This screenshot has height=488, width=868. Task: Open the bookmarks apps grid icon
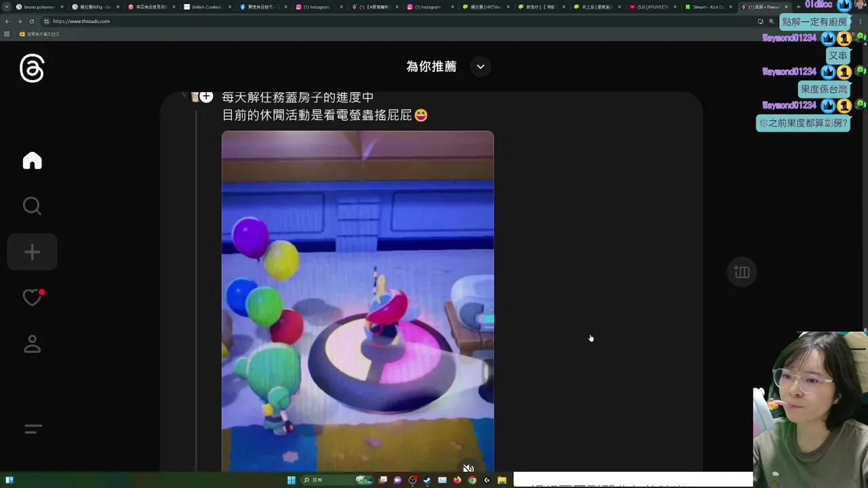coord(7,34)
